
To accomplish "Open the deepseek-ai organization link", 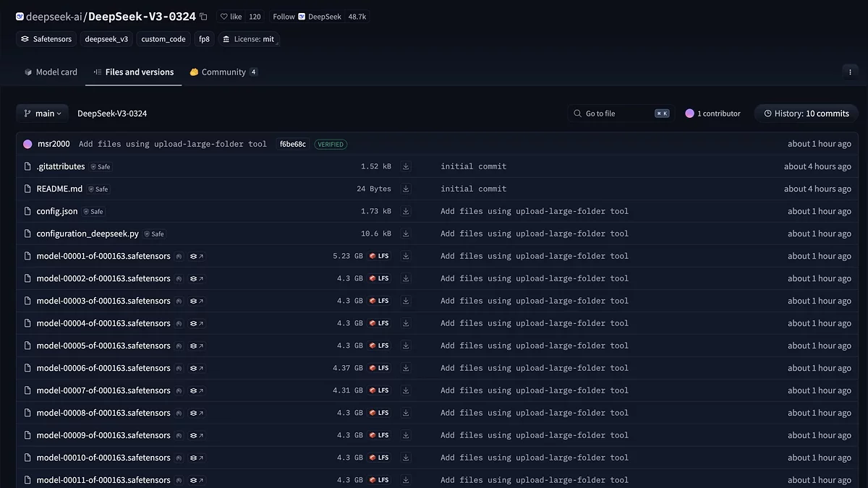I will (53, 17).
